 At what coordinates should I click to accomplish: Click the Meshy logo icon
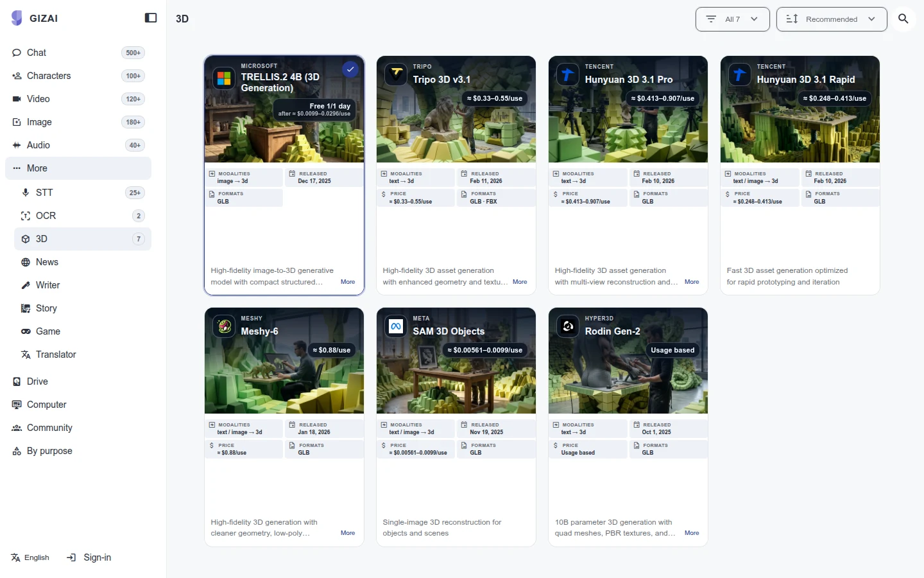[224, 326]
